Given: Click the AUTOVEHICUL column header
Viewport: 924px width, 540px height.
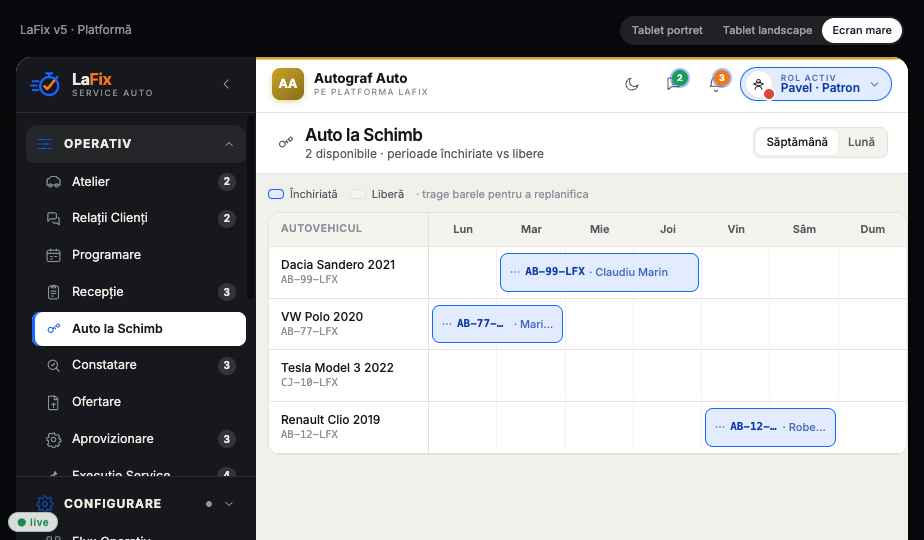Looking at the screenshot, I should coord(321,229).
